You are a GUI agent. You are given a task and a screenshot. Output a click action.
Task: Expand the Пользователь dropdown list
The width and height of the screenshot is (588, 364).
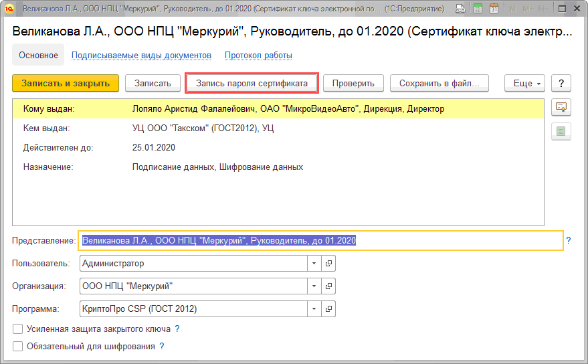(x=314, y=264)
